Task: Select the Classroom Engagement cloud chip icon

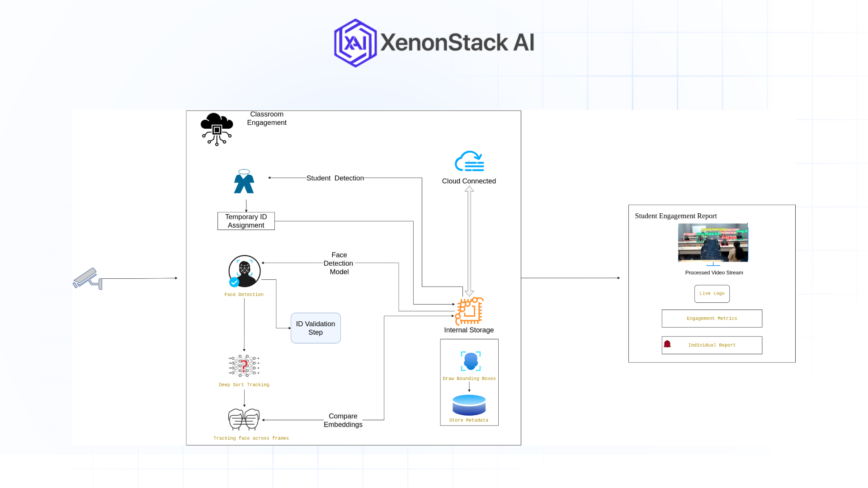Action: (x=217, y=129)
